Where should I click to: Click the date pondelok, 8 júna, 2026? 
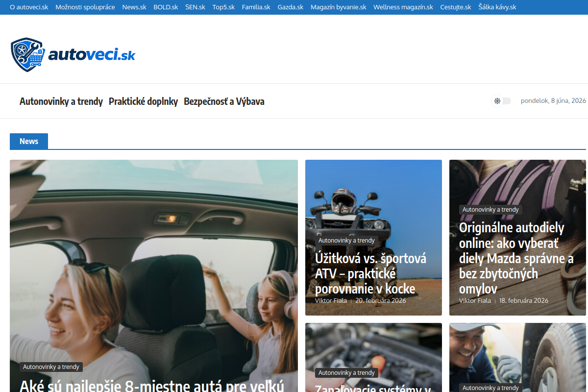553,101
